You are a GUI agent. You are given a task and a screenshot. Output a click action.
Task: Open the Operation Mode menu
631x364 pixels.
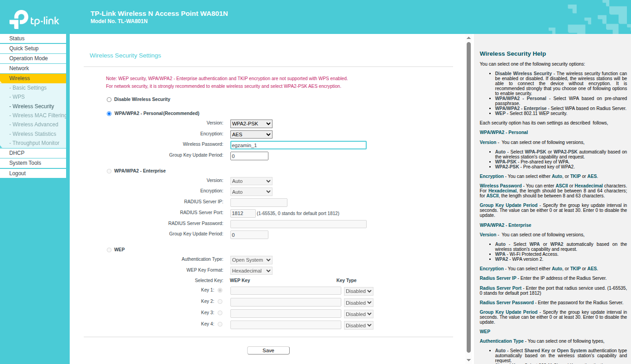tap(33, 58)
